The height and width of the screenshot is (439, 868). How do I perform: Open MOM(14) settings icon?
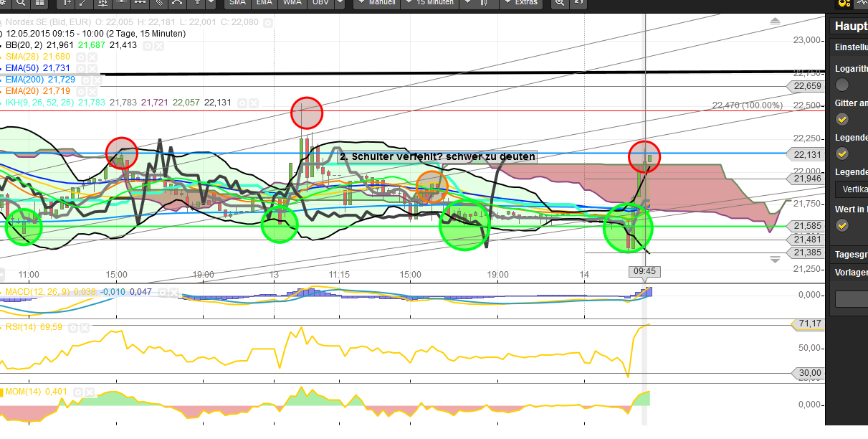78,392
